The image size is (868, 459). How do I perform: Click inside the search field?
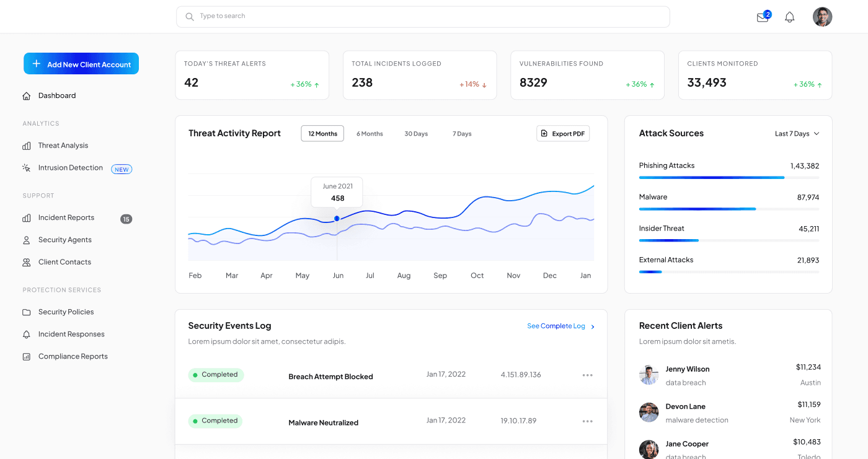coord(423,17)
